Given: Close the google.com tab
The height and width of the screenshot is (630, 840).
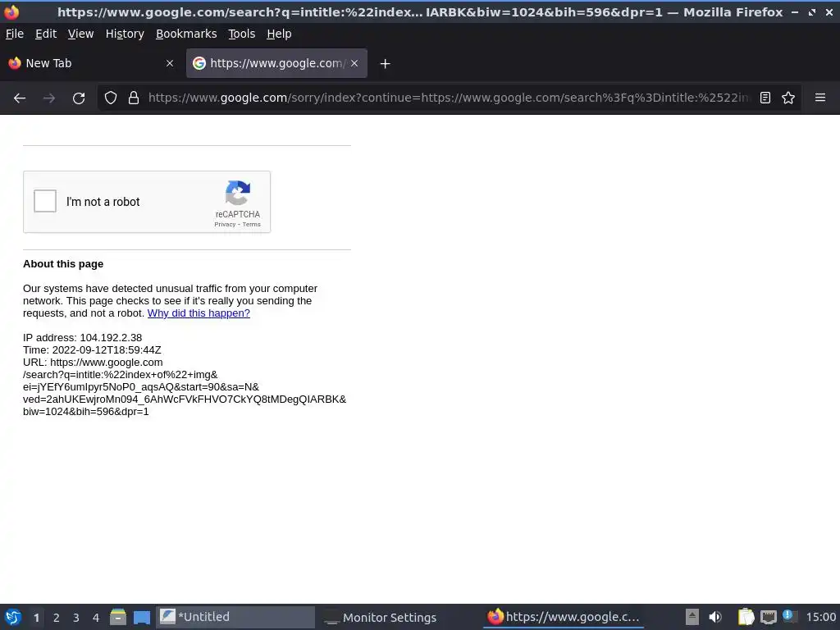Looking at the screenshot, I should pos(354,63).
